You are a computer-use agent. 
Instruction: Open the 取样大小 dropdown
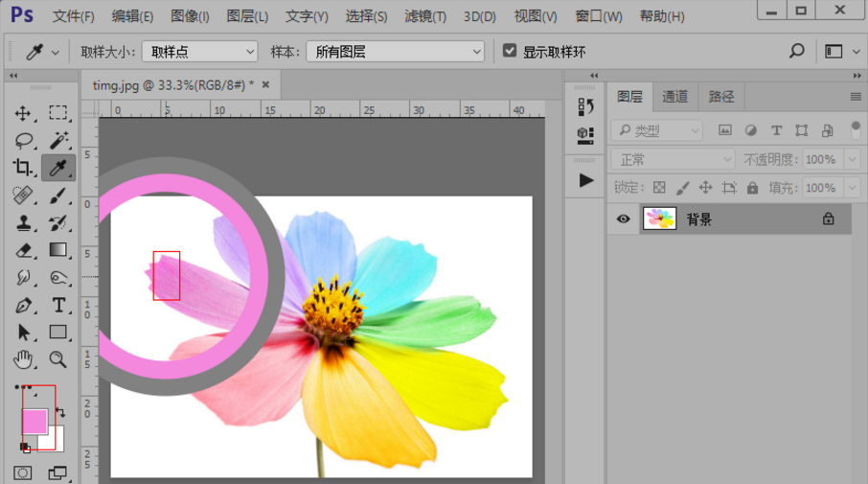(200, 52)
